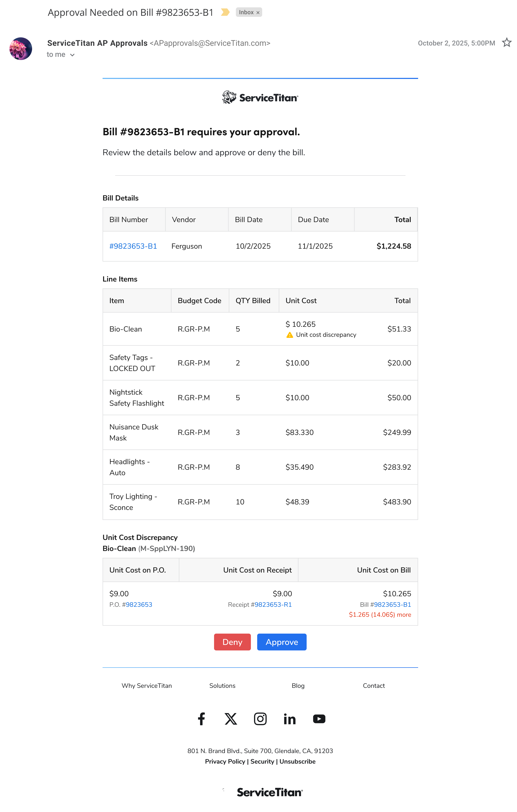Image resolution: width=517 pixels, height=812 pixels.
Task: Go to Solutions footer item
Action: [222, 685]
